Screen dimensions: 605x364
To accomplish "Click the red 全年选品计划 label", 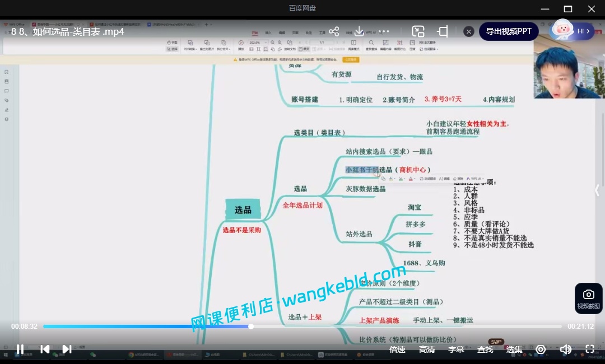I will click(x=302, y=205).
